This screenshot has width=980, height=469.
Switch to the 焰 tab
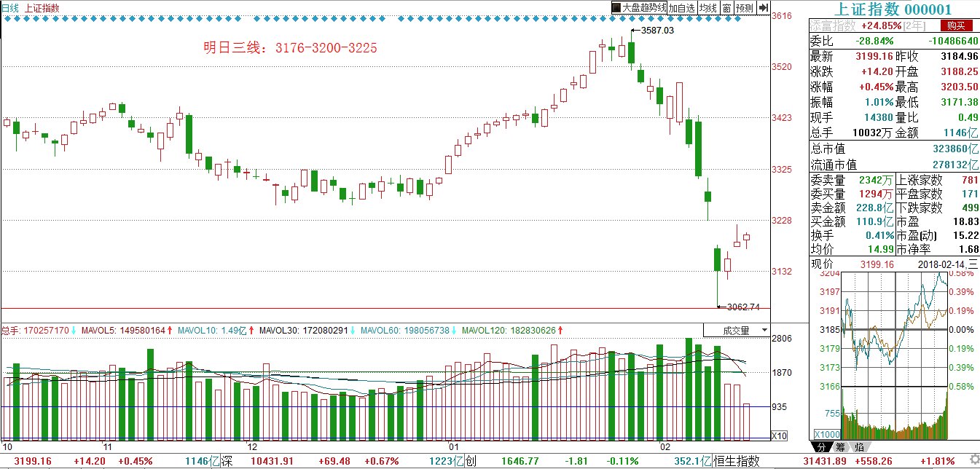tap(858, 446)
